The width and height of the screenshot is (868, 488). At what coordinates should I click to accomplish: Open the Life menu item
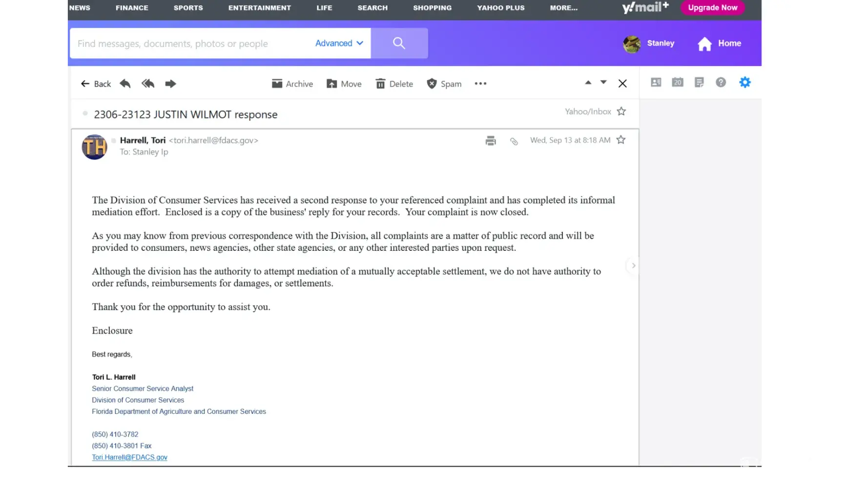pyautogui.click(x=324, y=8)
